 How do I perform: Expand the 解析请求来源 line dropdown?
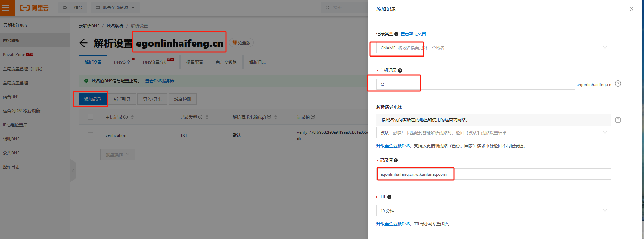493,133
